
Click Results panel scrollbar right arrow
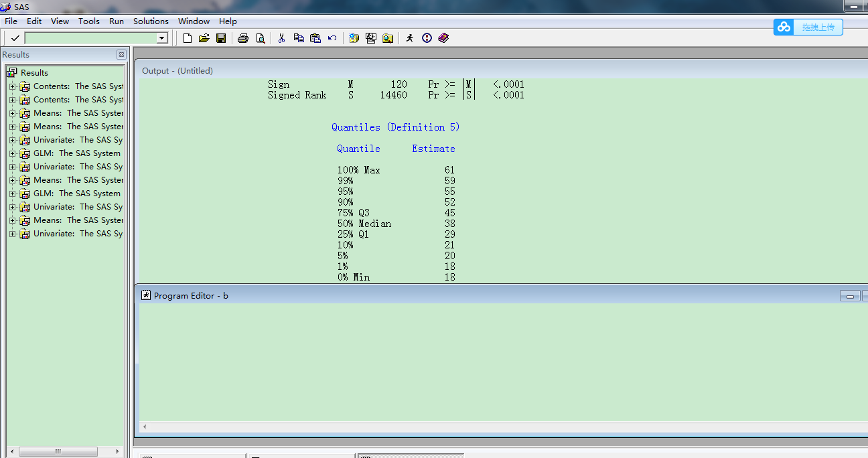coord(119,452)
